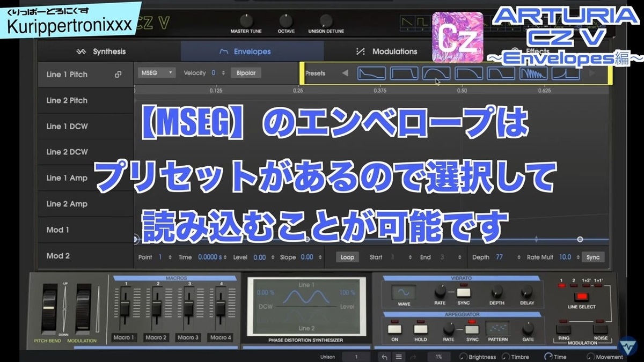Click the loop Start stepper arrows
The width and height of the screenshot is (644, 362).
pos(410,257)
